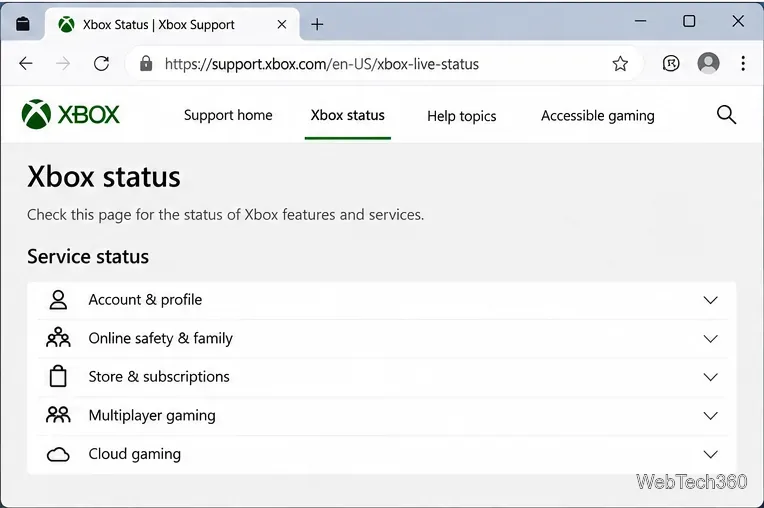This screenshot has width=764, height=508.
Task: Go back with the browser back arrow
Action: [x=26, y=63]
